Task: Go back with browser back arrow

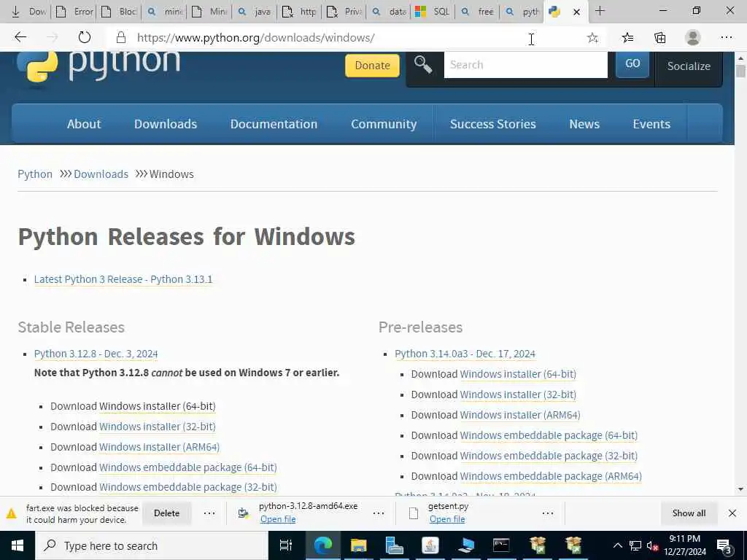Action: point(20,37)
